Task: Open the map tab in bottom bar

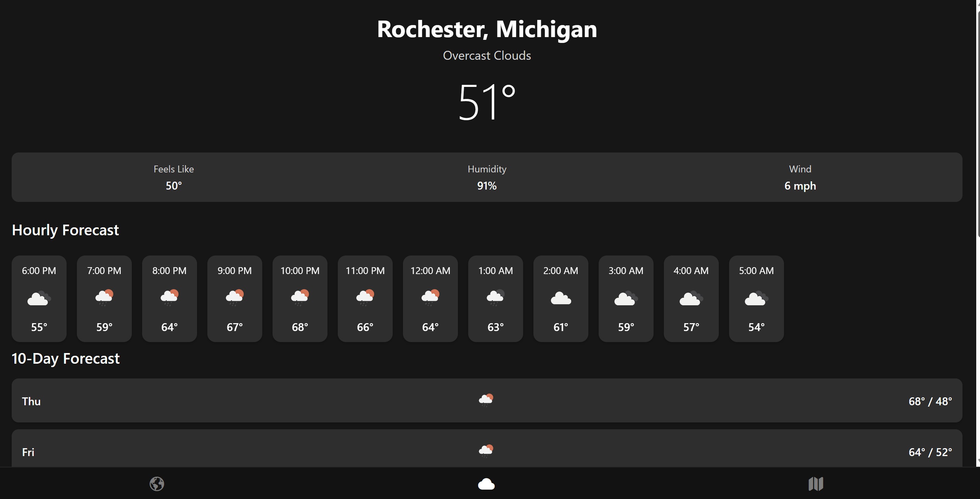Action: coord(816,484)
